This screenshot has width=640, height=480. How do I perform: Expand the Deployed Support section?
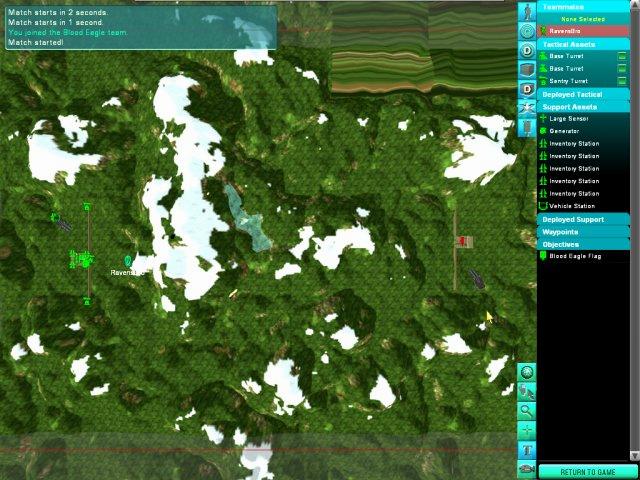pos(583,220)
